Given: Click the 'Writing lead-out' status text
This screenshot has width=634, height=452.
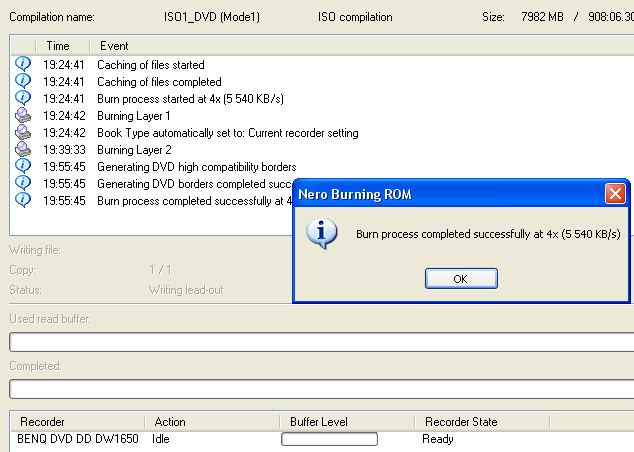Looking at the screenshot, I should click(186, 290).
